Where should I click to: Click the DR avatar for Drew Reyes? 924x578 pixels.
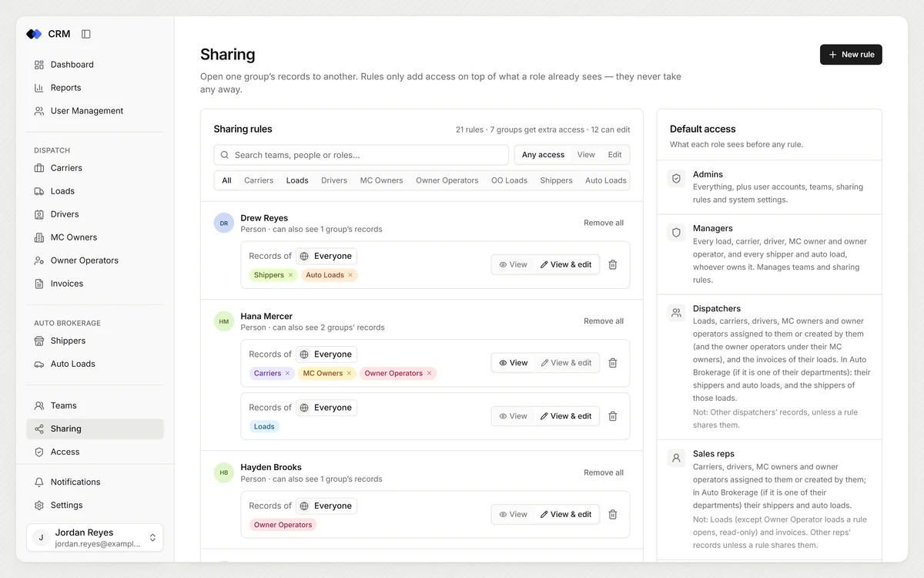pos(224,223)
